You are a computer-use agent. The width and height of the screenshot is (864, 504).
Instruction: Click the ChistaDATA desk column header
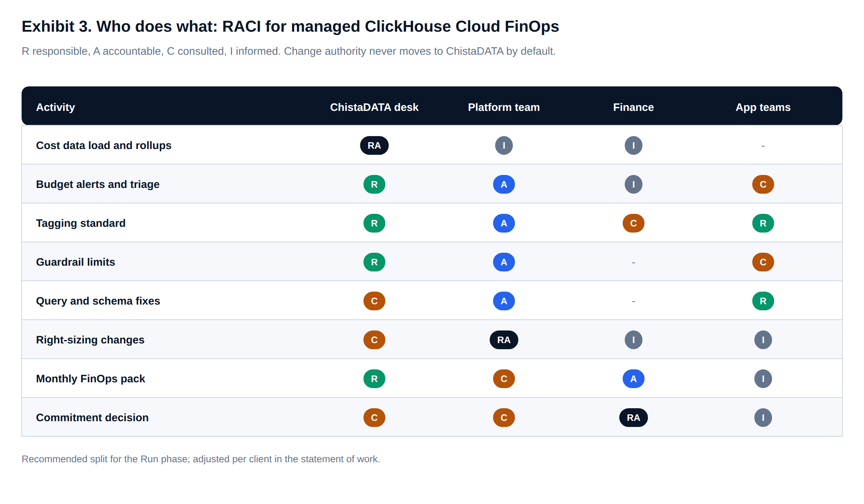[x=374, y=107]
